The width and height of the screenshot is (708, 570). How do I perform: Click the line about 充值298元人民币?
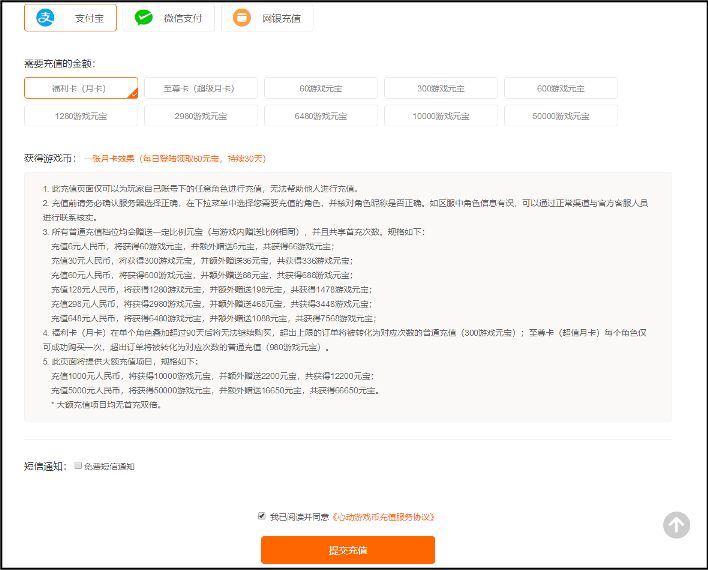[x=211, y=304]
